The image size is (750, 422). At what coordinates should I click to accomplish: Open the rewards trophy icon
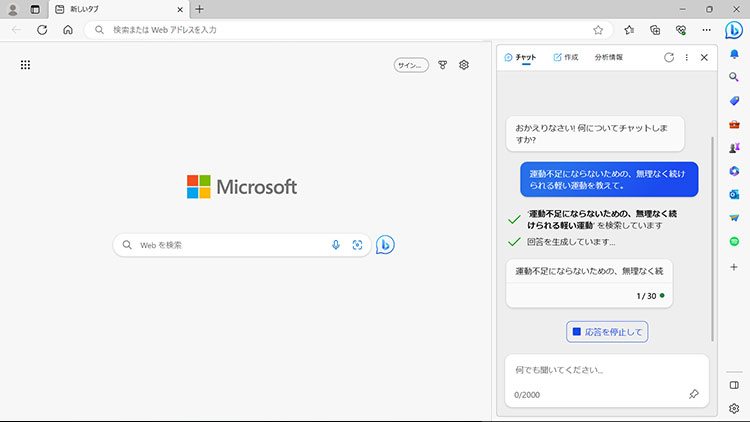click(x=442, y=65)
